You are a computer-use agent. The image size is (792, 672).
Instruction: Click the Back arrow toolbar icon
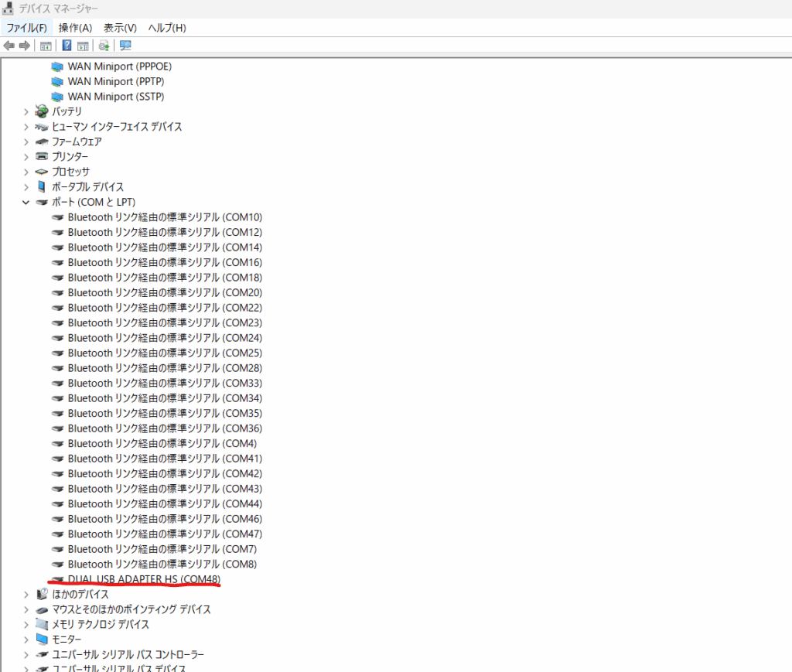[9, 46]
